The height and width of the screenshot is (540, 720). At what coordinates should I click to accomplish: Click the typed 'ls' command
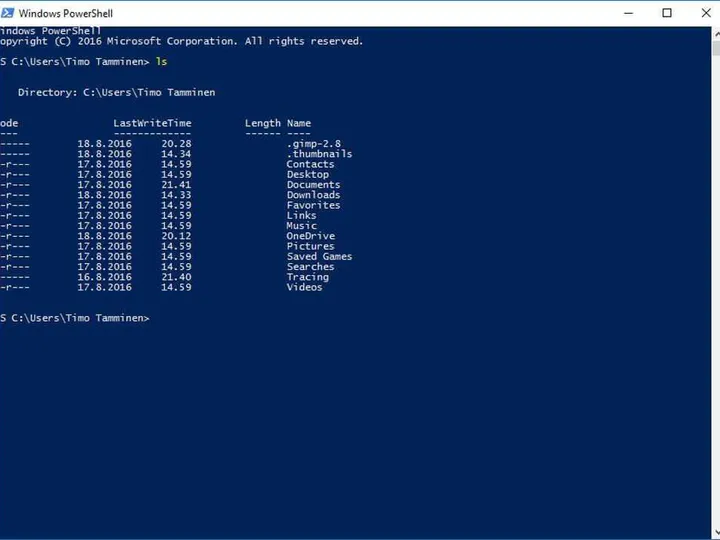coord(161,62)
